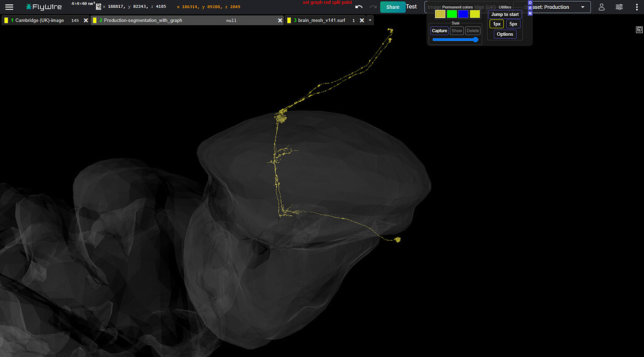The width and height of the screenshot is (644, 357).
Task: Pick the green permanent color swatch
Action: point(452,14)
